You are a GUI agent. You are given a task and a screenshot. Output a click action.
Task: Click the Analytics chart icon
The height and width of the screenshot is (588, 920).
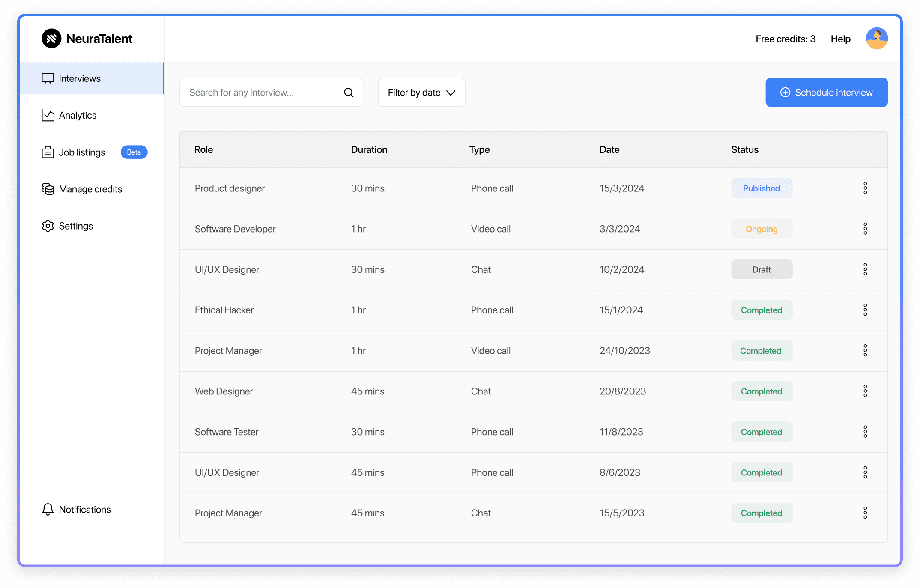tap(48, 115)
